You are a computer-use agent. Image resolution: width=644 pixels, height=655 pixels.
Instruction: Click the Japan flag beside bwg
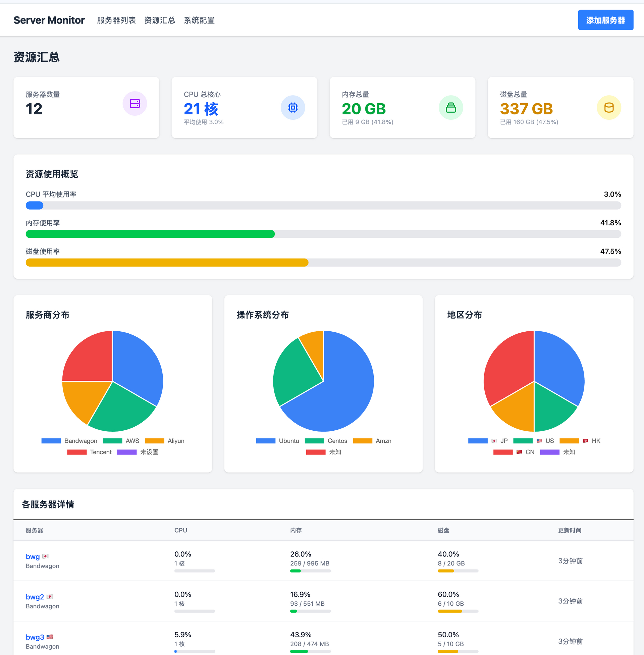[45, 556]
